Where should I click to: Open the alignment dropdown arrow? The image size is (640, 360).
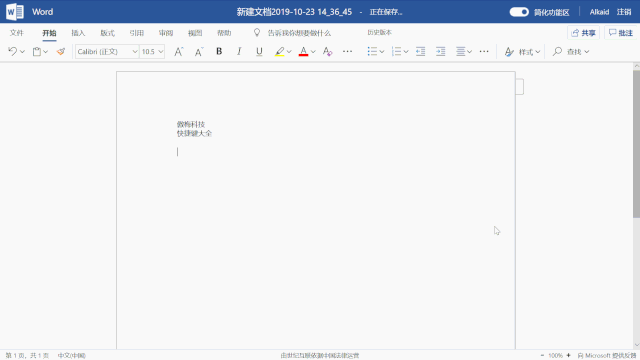tap(470, 52)
